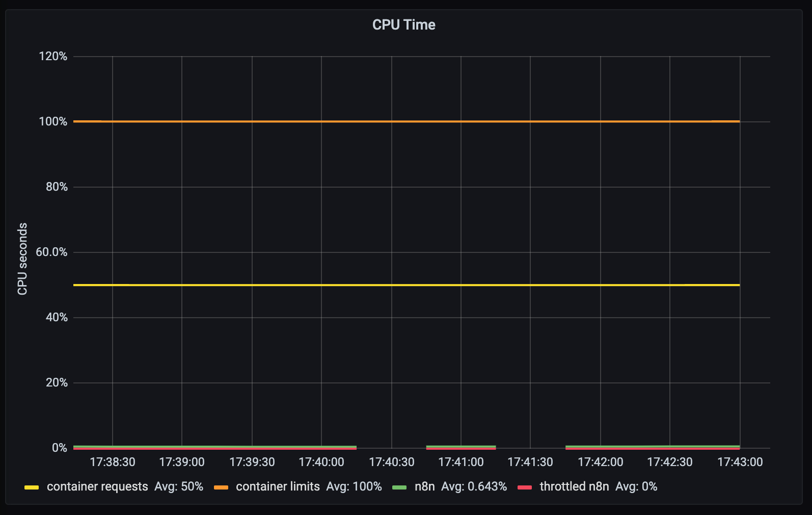Click the 120% y-axis label

click(53, 56)
